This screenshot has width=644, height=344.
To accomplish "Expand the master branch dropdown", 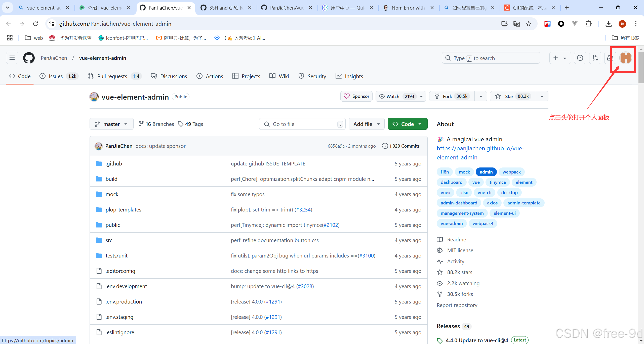I will pos(111,124).
